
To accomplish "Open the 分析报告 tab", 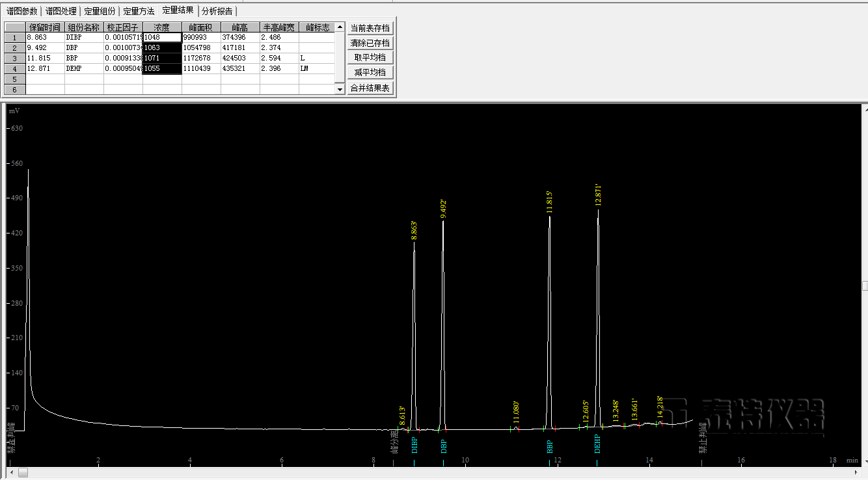I will point(217,11).
